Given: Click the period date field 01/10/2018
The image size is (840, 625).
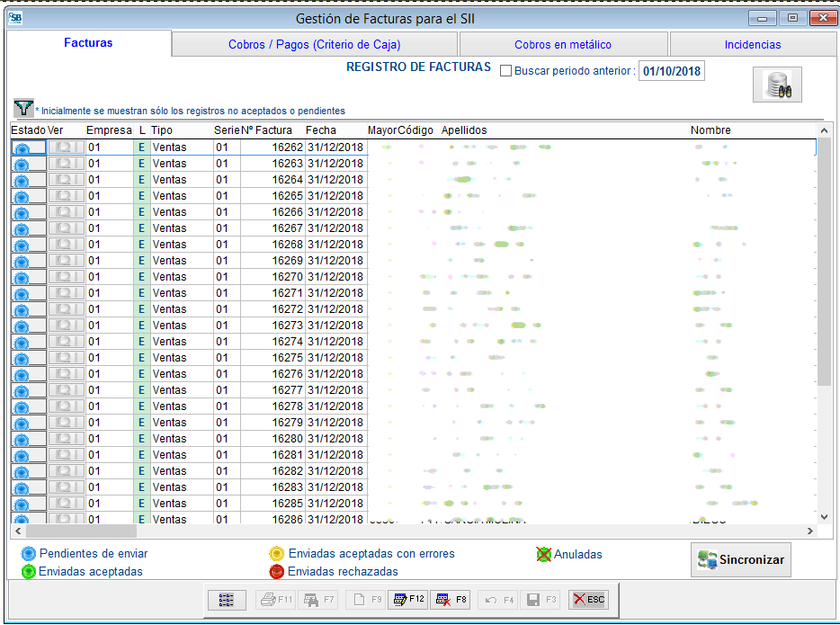Looking at the screenshot, I should pos(671,71).
